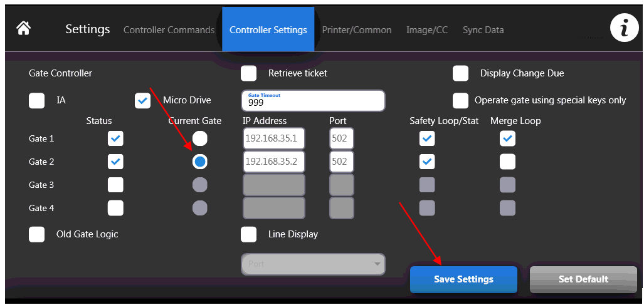Enable Operate gate using special keys only

click(x=461, y=100)
